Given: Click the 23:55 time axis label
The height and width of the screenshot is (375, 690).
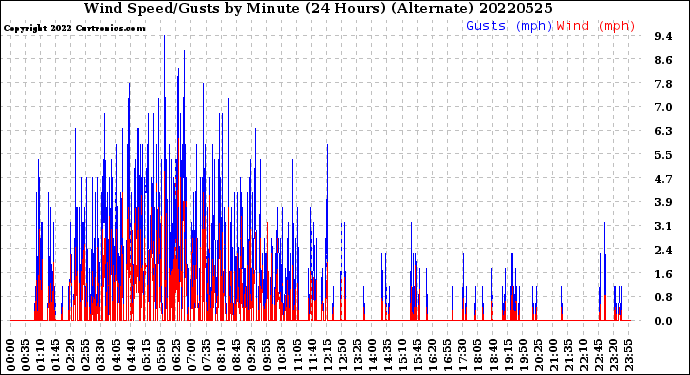Looking at the screenshot, I should [628, 355].
